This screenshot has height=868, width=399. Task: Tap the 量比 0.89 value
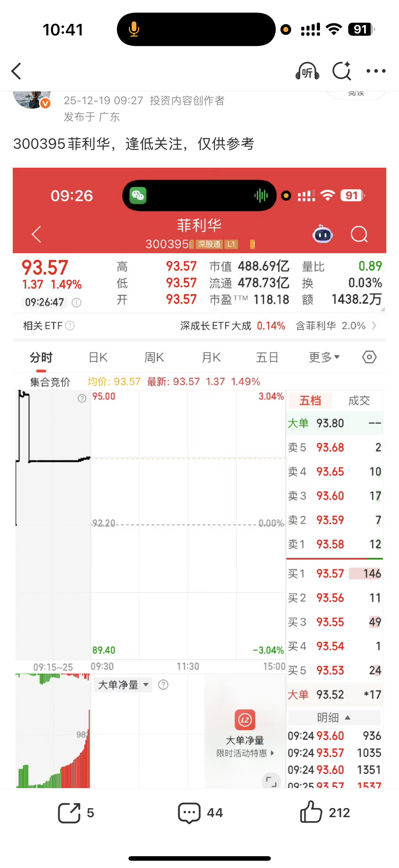click(x=370, y=266)
